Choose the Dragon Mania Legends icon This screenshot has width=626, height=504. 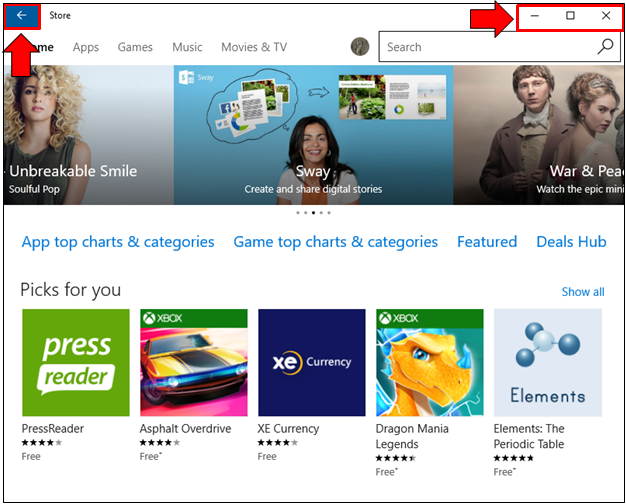point(429,362)
